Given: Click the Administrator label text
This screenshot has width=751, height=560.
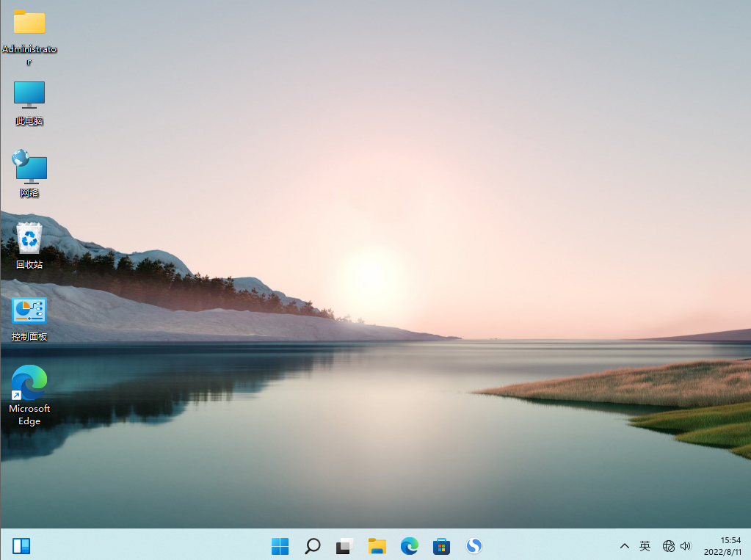Looking at the screenshot, I should coord(29,54).
